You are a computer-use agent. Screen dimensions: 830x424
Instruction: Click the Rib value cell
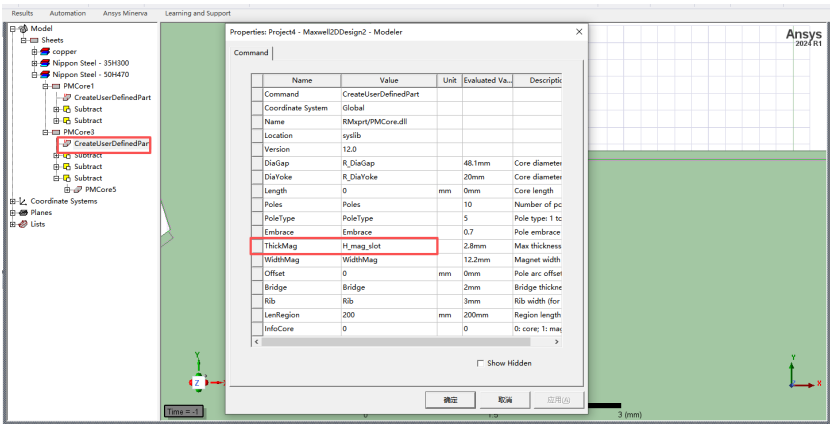coord(389,301)
